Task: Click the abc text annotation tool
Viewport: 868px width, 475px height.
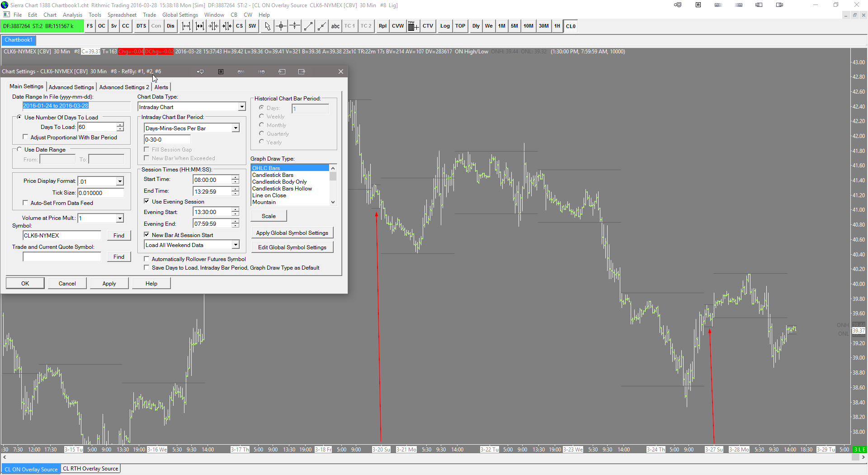Action: pyautogui.click(x=335, y=26)
